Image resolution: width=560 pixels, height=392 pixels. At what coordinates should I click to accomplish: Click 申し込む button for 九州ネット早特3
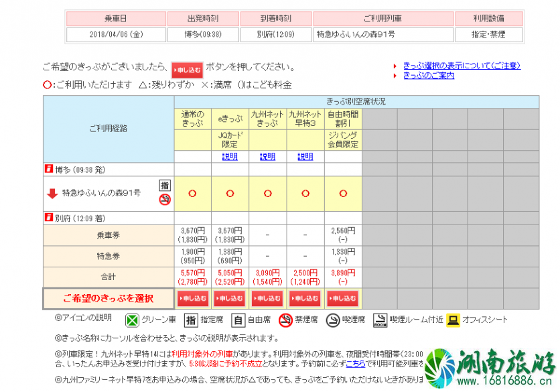coord(305,298)
